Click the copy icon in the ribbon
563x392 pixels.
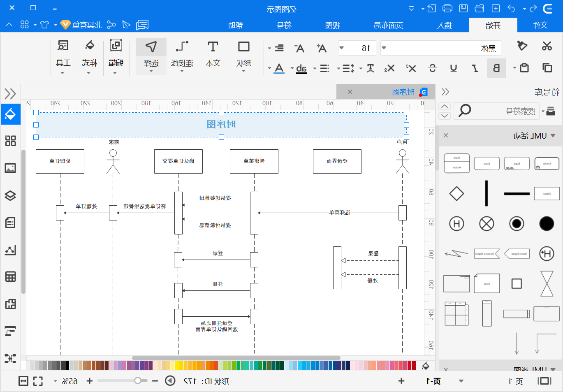pos(547,67)
